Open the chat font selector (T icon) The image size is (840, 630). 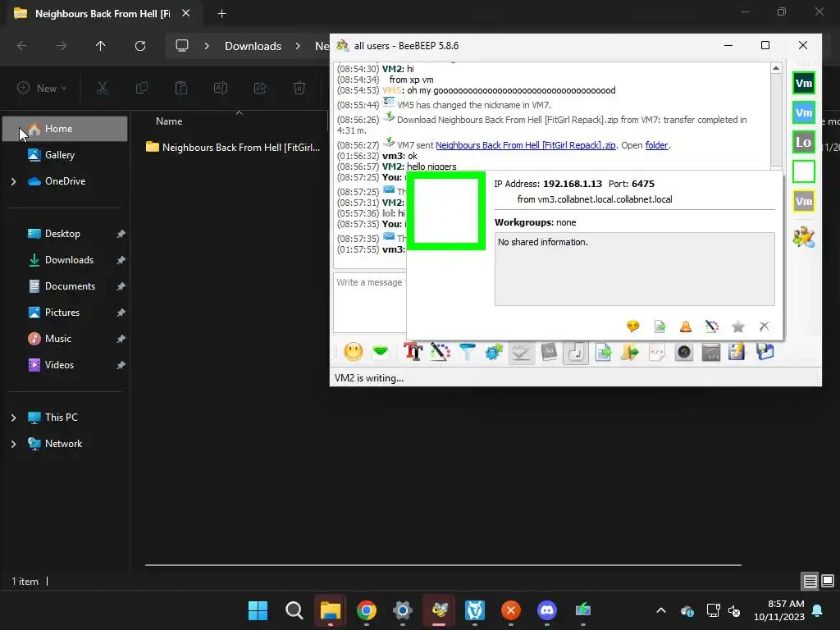413,352
